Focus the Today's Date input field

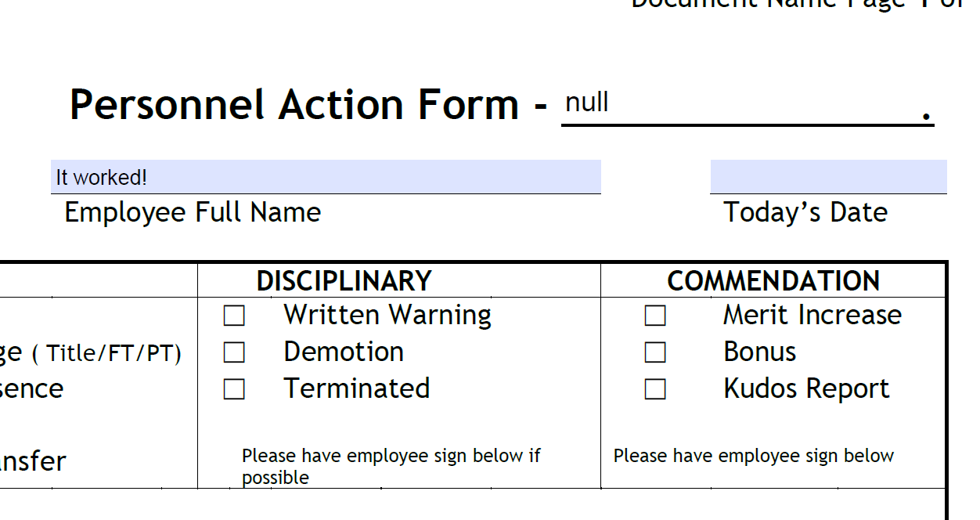click(x=828, y=177)
